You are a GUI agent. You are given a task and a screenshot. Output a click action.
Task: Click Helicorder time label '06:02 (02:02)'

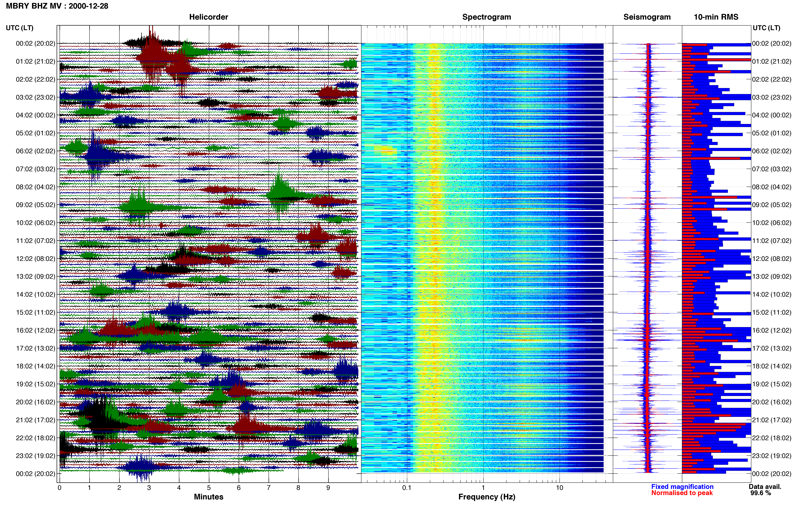coord(36,151)
